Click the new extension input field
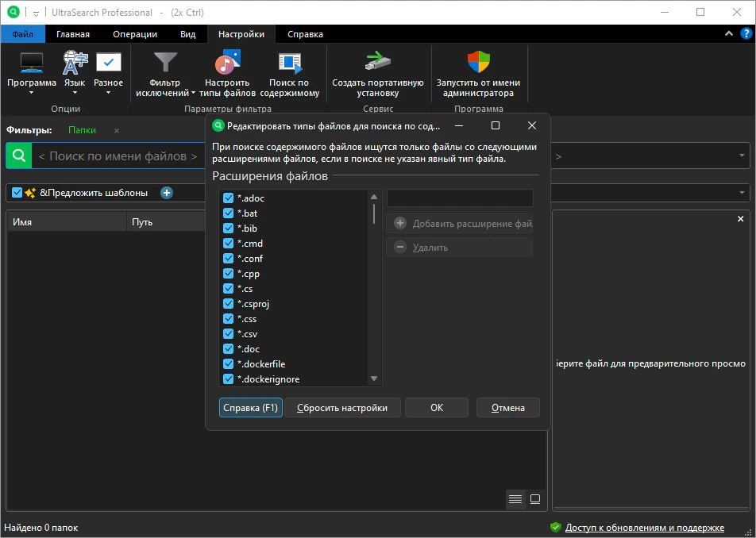 459,198
